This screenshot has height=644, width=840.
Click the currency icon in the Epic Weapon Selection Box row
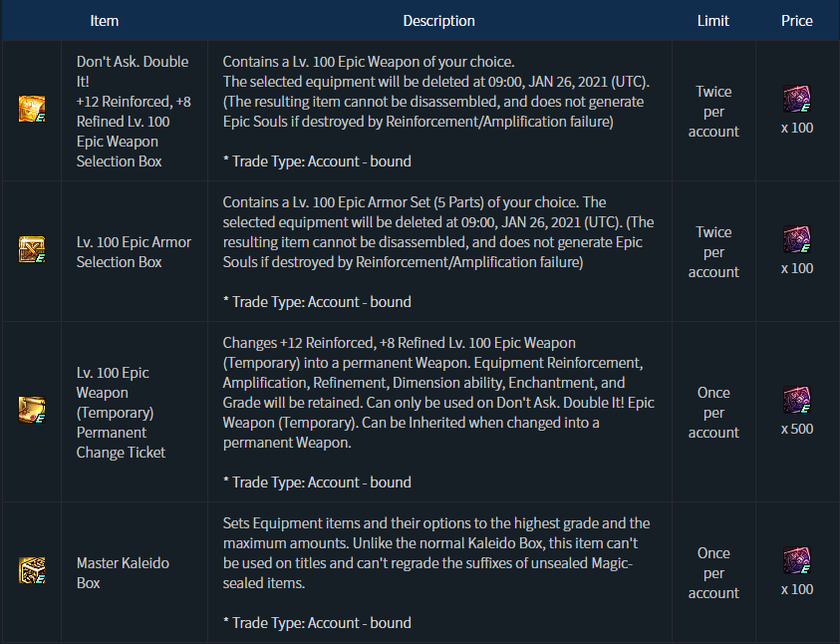tap(796, 101)
